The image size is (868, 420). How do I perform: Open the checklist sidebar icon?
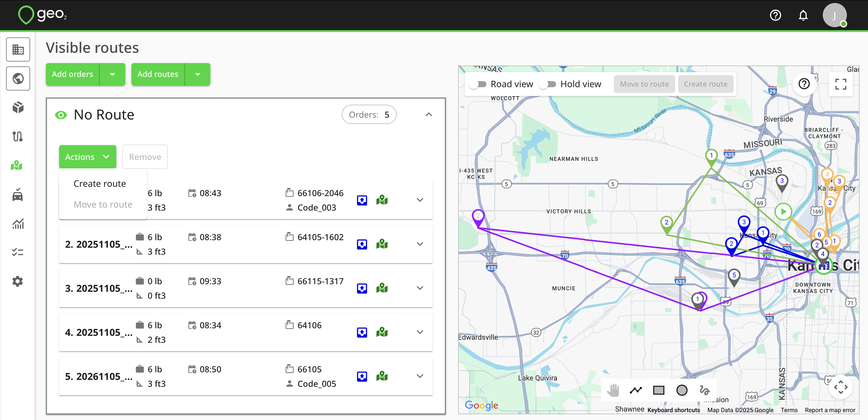[x=18, y=252]
